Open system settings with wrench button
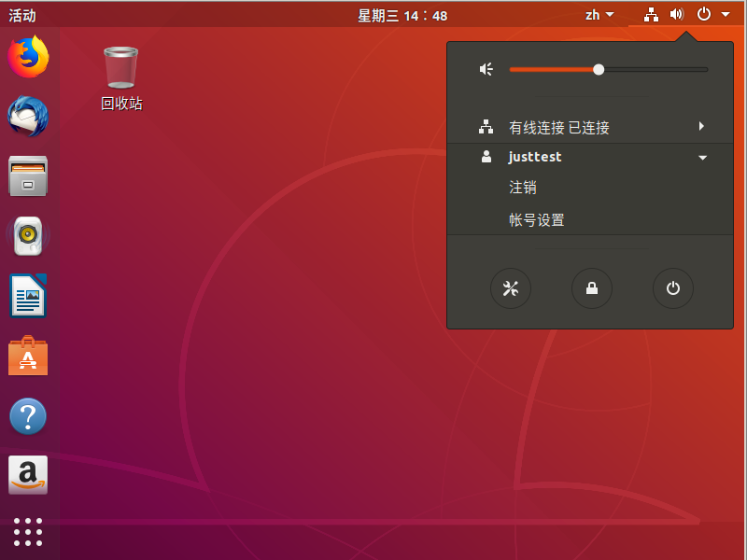Screen dimensions: 747x560 (511, 288)
